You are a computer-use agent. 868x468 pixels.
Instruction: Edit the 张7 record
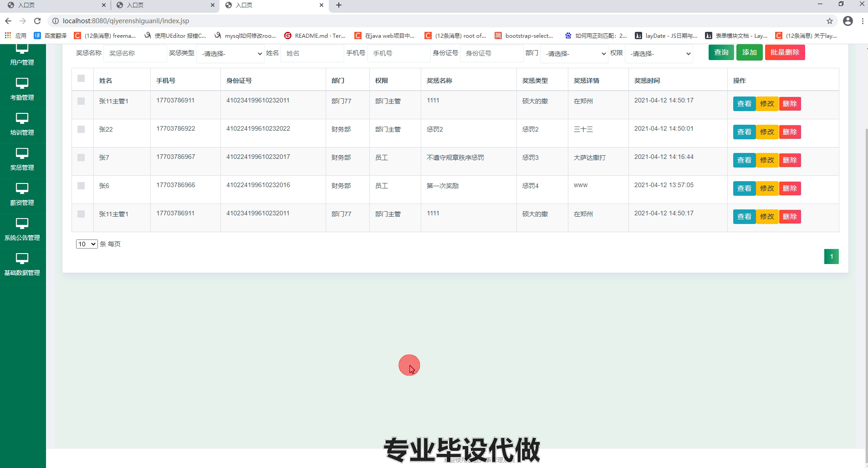coord(767,160)
